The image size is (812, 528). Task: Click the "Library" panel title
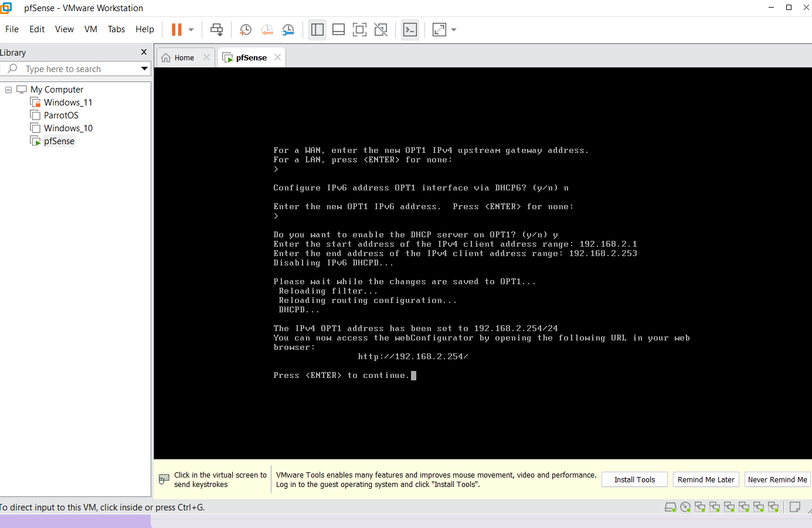pyautogui.click(x=13, y=53)
